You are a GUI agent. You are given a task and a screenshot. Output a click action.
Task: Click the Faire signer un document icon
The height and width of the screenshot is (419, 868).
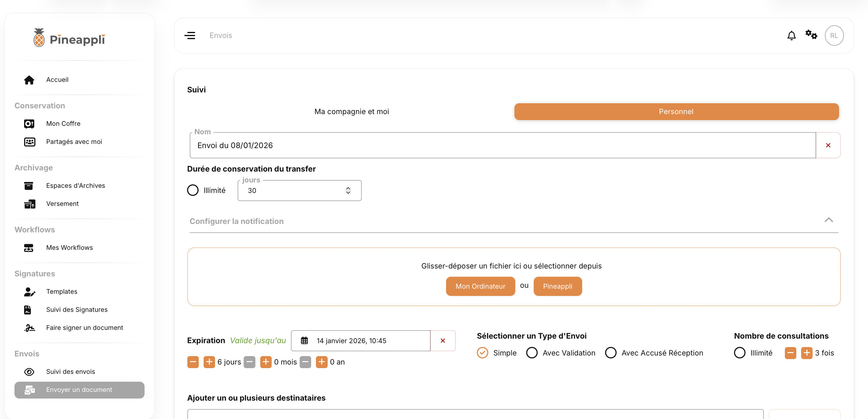[x=30, y=328]
